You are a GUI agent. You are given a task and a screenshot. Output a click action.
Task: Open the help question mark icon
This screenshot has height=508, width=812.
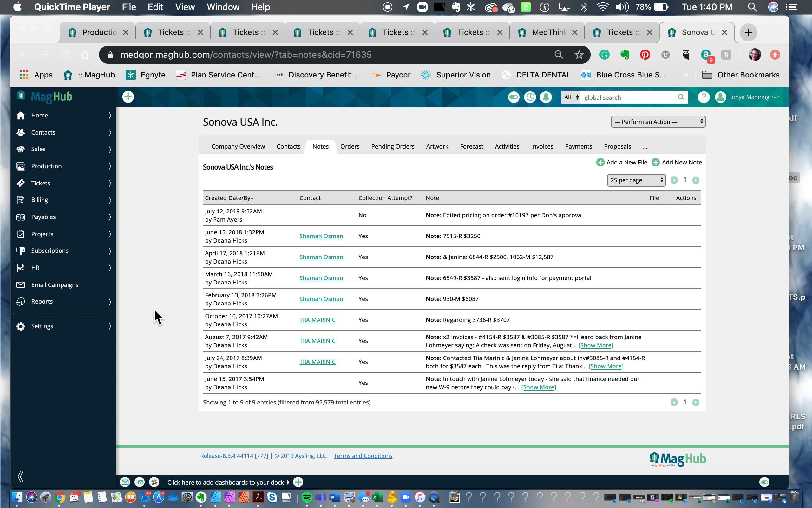point(704,97)
